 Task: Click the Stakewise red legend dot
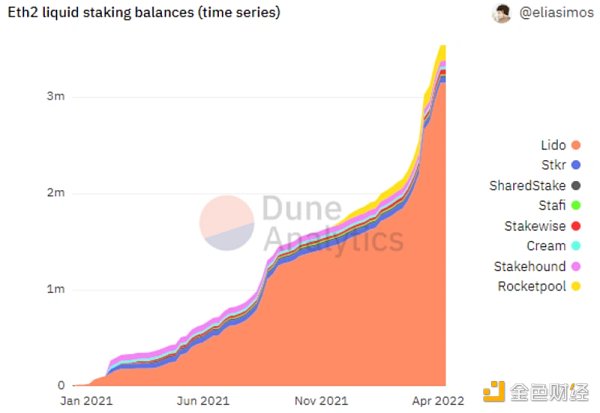coord(575,226)
